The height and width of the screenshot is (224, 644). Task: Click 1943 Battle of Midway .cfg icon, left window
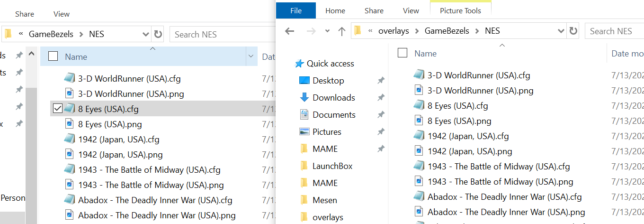click(x=70, y=169)
